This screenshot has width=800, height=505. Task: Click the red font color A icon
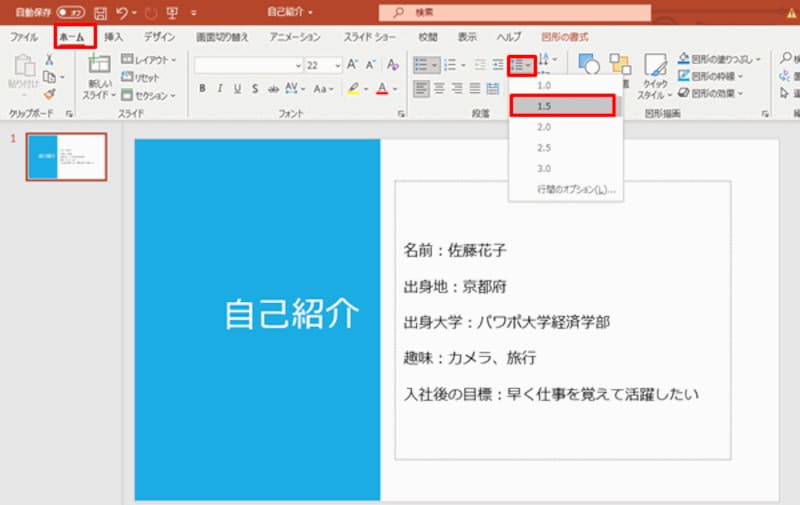[382, 89]
